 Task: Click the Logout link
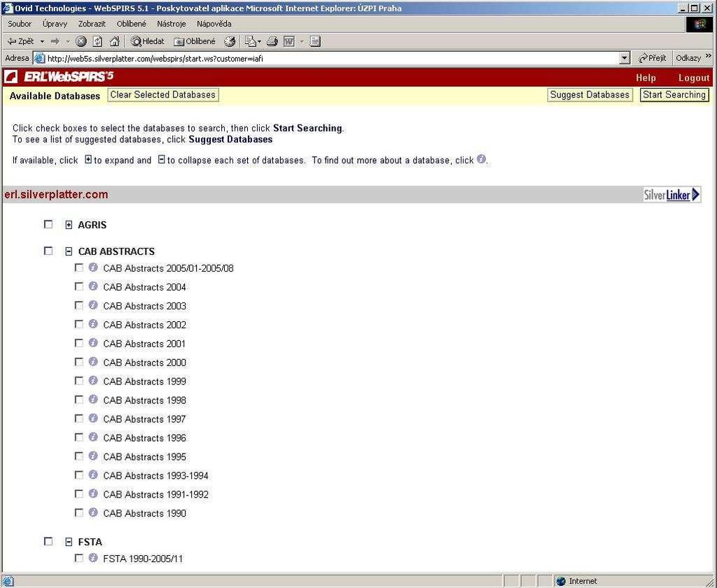click(694, 78)
